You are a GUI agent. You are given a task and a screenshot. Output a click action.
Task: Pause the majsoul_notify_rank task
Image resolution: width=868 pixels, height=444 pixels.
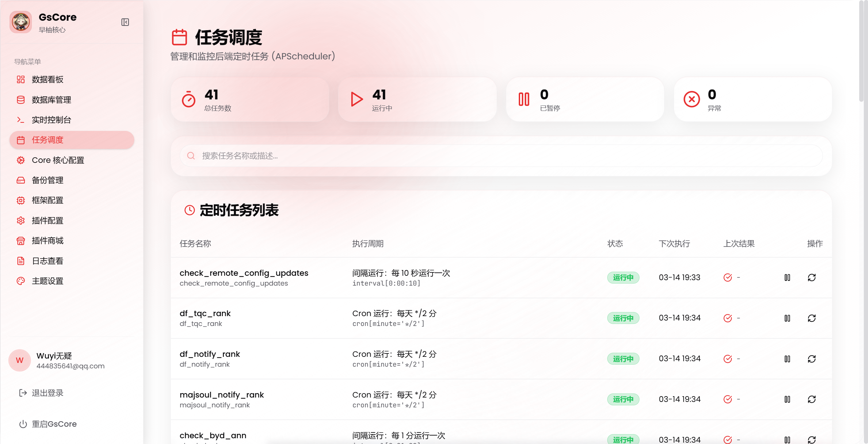click(x=787, y=399)
